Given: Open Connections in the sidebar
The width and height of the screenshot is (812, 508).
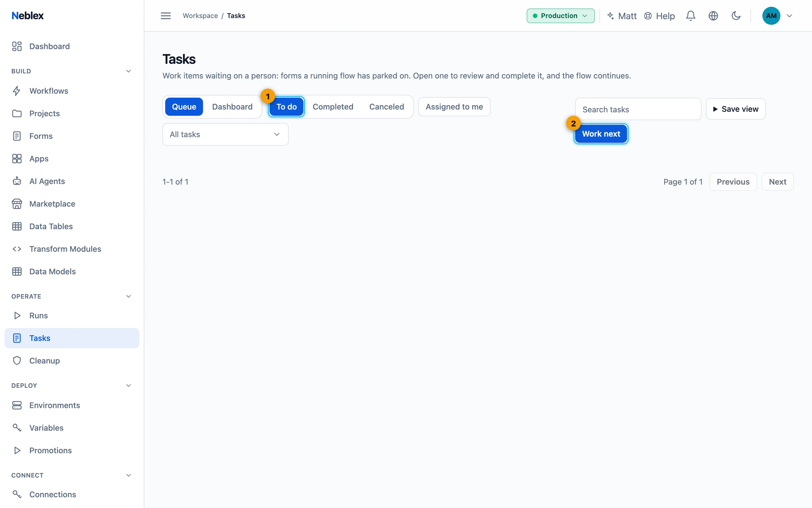Looking at the screenshot, I should (72, 494).
